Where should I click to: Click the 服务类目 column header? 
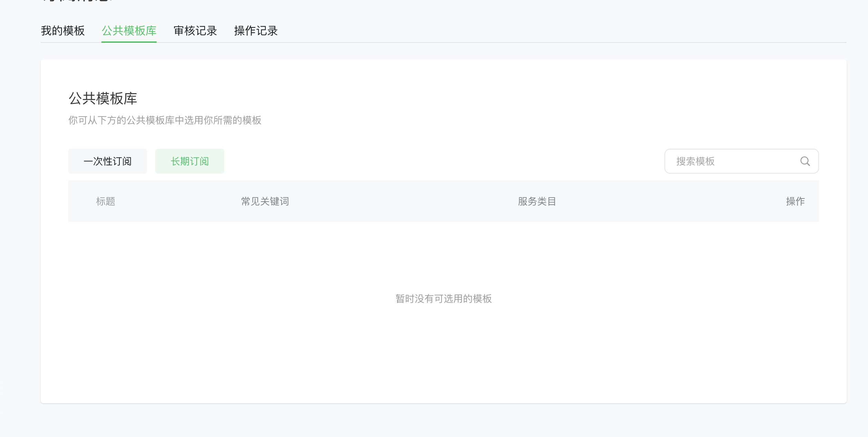pyautogui.click(x=537, y=201)
